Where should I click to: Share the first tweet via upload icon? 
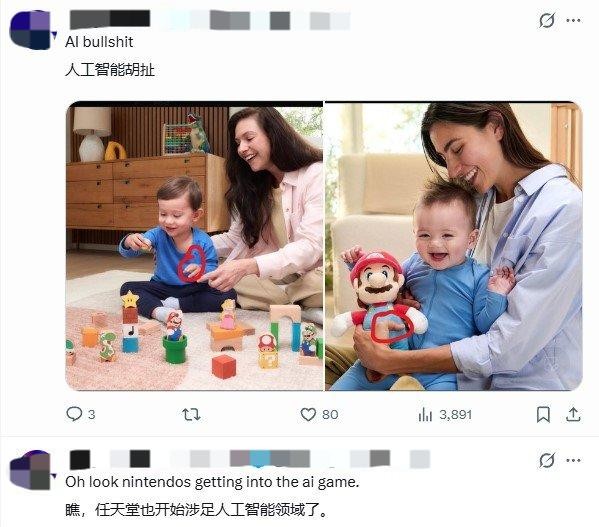pyautogui.click(x=573, y=414)
